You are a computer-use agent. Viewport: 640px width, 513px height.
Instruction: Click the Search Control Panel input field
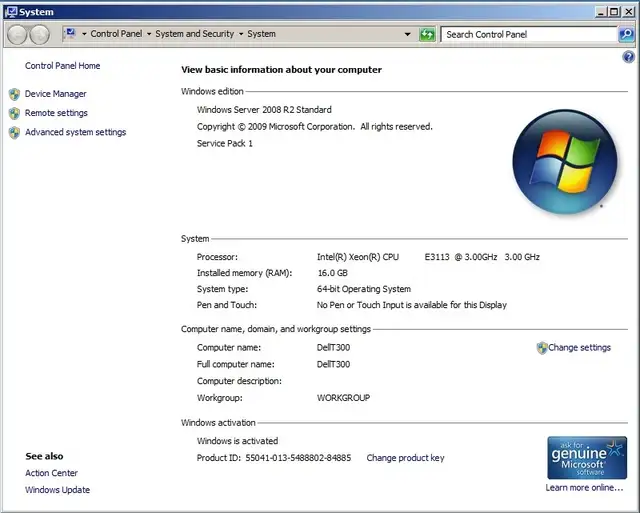(528, 34)
